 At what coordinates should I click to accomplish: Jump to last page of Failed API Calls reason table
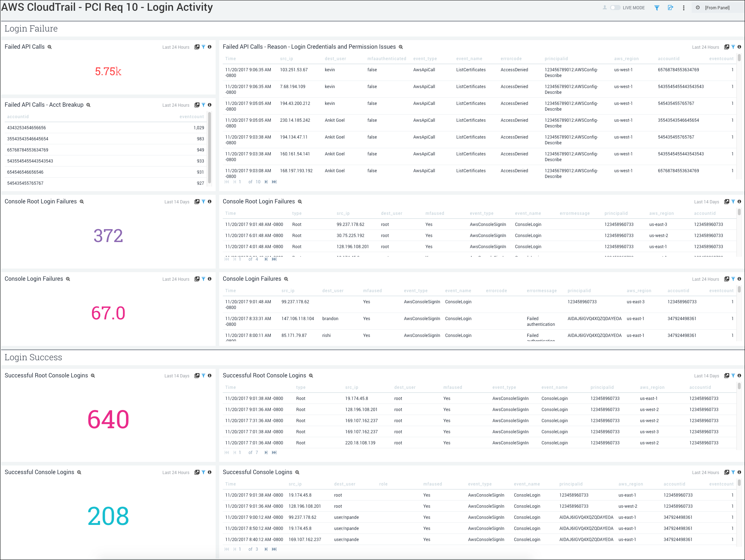[x=274, y=182]
